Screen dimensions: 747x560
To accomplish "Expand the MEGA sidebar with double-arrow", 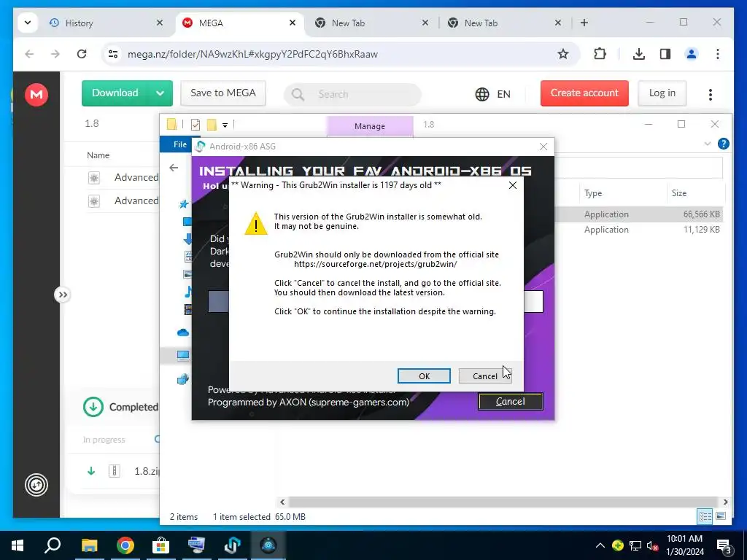I will 63,295.
